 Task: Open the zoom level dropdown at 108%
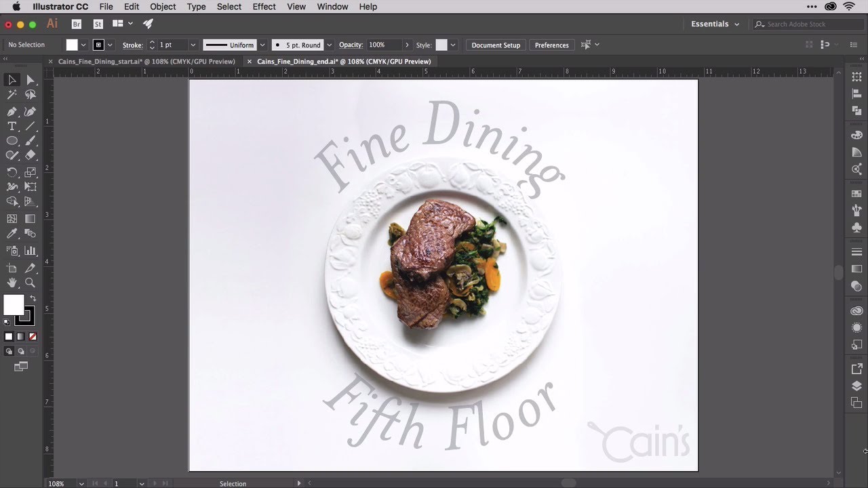pos(81,483)
